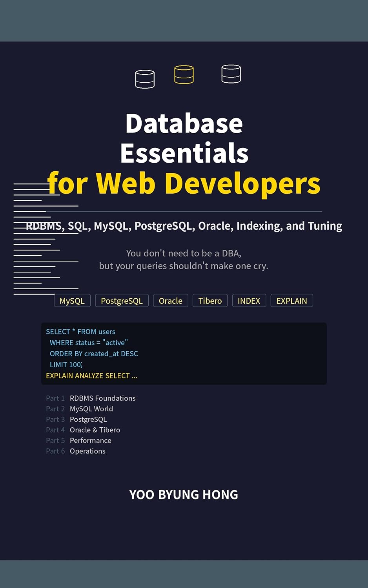Screen dimensions: 368x588
Task: Click the line "EXPLAIN ANALYZE SELECT ..."
Action: pos(91,376)
